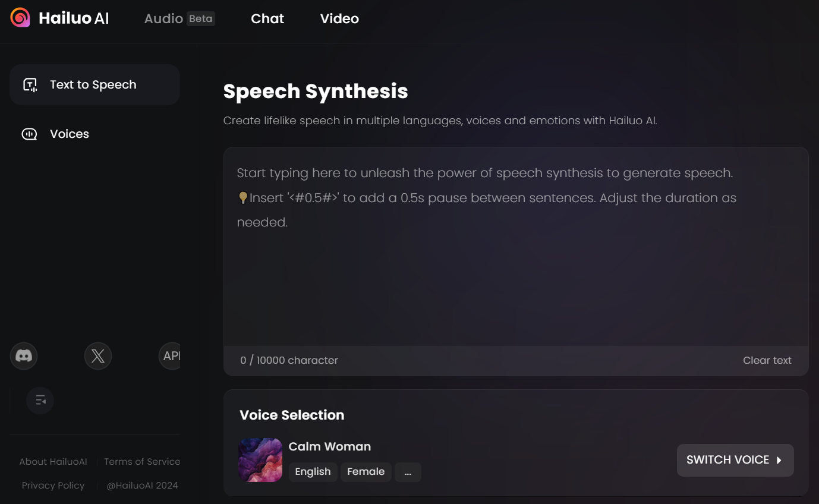Open the Chat tab
This screenshot has height=504, width=819.
pos(267,18)
